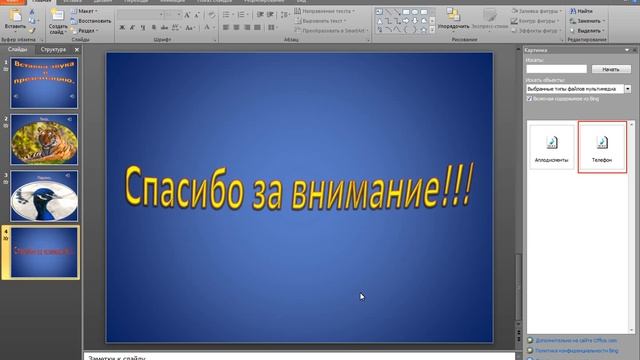Click the underline Ч icon

[x=143, y=28]
